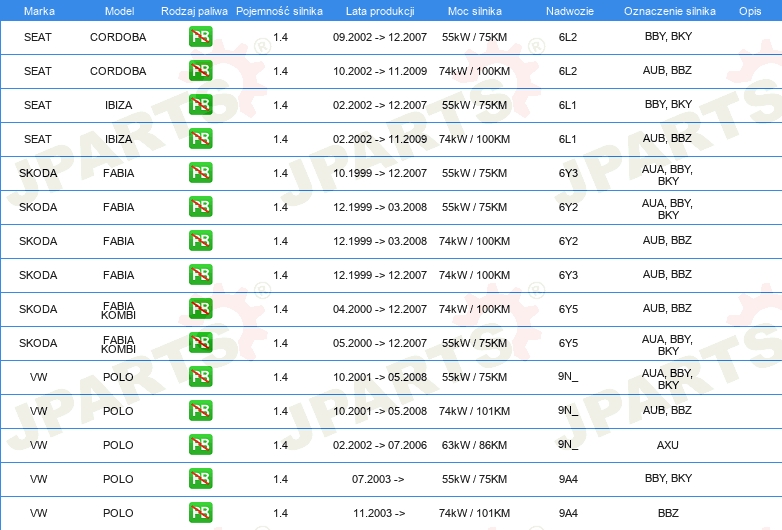Select production years 12.1999 -> 12.2007
This screenshot has width=782, height=530.
pos(380,275)
